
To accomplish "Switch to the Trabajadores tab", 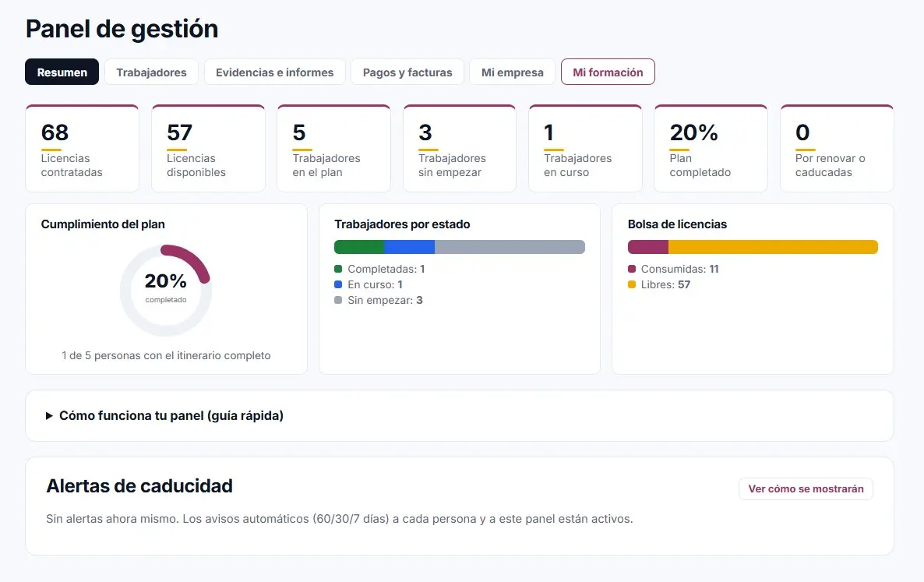I will [x=151, y=72].
